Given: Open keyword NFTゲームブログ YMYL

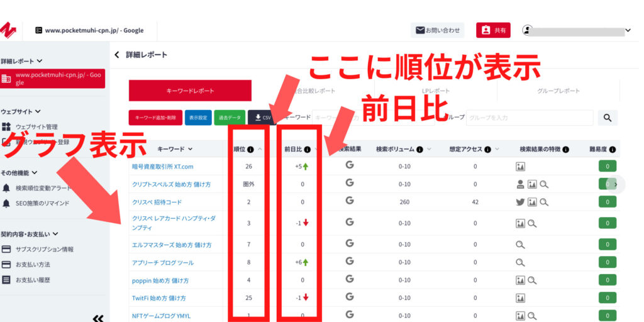Looking at the screenshot, I should [161, 316].
